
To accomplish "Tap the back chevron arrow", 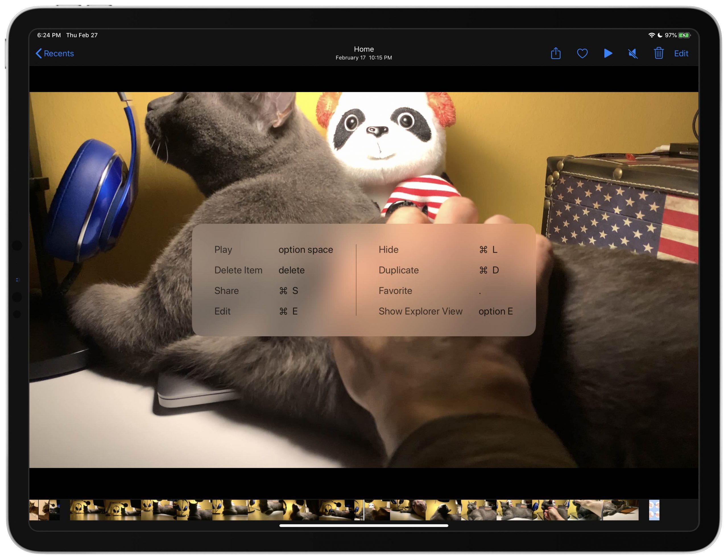I will [39, 53].
